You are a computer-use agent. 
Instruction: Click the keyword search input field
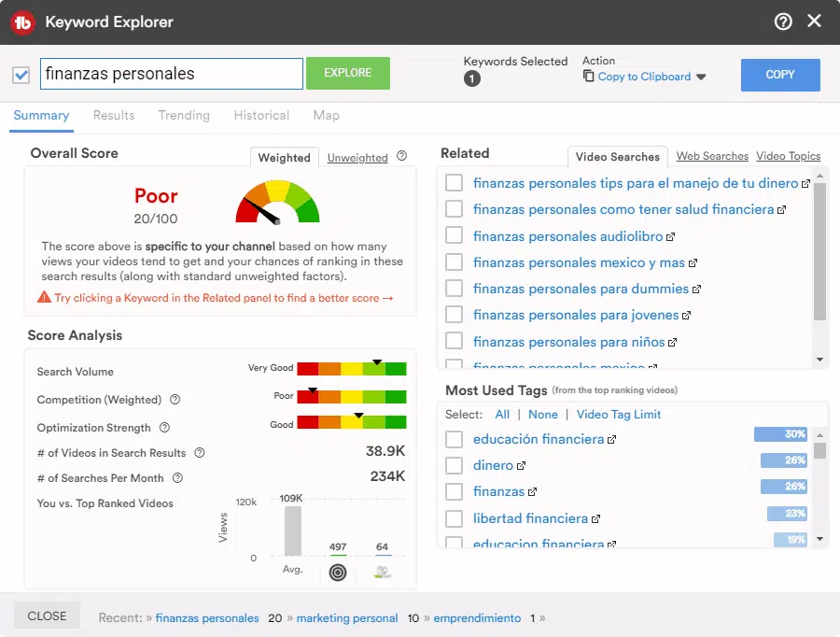point(172,74)
